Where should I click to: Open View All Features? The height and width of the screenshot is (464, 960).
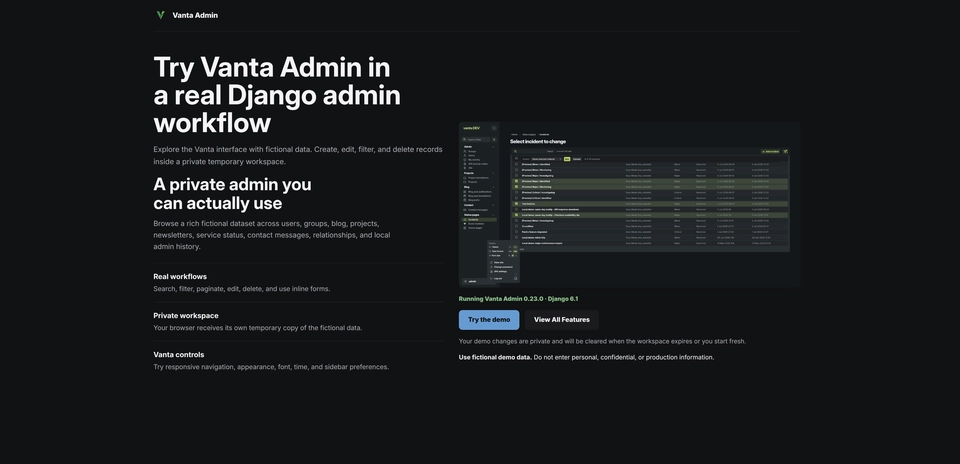click(x=561, y=320)
